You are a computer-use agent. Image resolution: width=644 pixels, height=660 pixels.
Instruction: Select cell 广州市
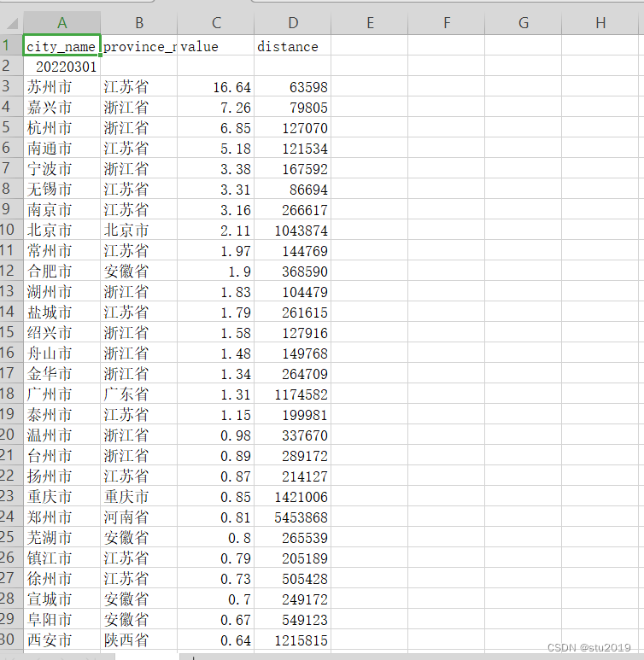point(61,394)
